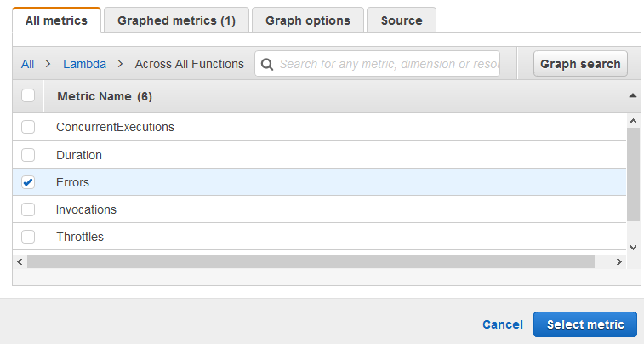Uncheck the Errors metric checkbox
Screen dimensions: 644x344
click(x=28, y=182)
